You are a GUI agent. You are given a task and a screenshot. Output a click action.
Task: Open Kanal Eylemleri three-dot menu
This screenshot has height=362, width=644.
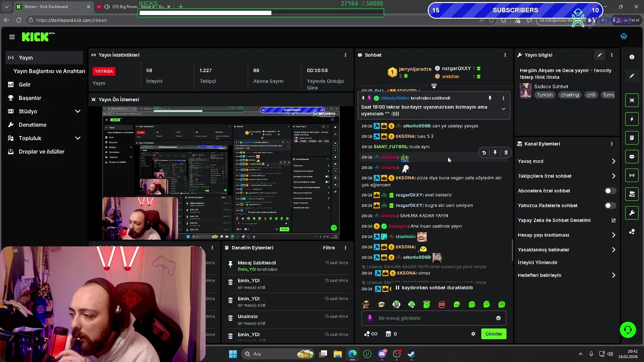tap(612, 144)
